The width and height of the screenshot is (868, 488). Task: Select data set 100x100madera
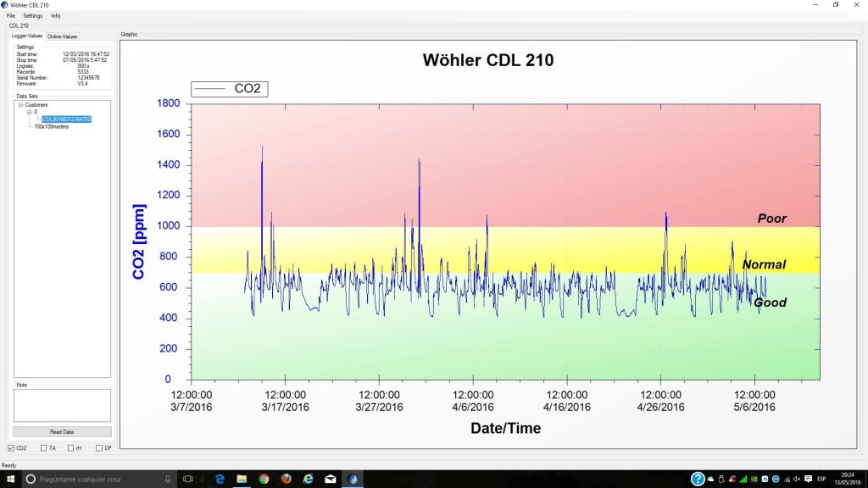click(52, 127)
